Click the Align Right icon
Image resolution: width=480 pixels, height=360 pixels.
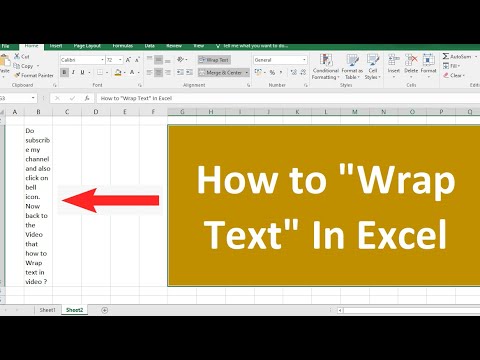[x=168, y=72]
